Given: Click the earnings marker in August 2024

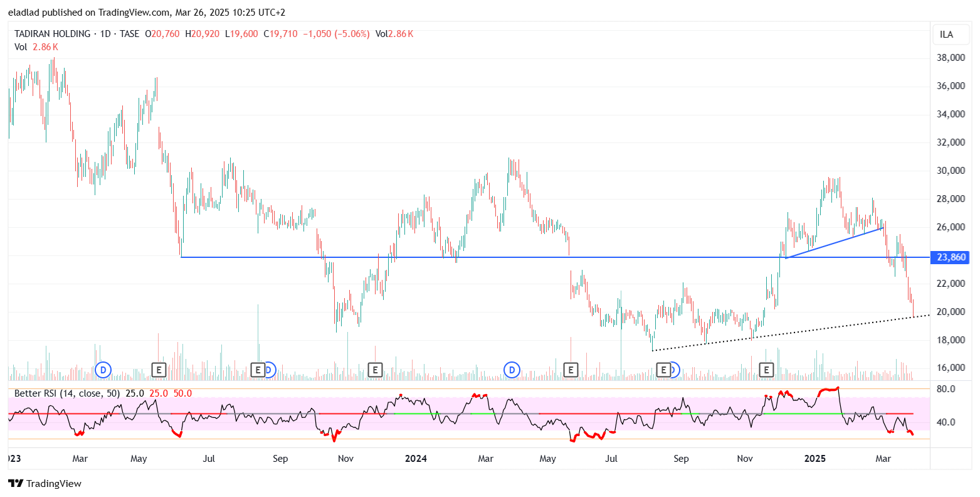Looking at the screenshot, I should coord(663,370).
